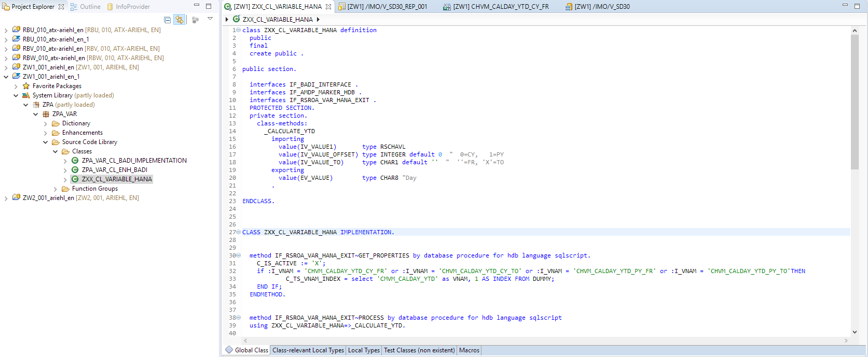Click the Collapse All icon in Project Explorer

(x=167, y=20)
